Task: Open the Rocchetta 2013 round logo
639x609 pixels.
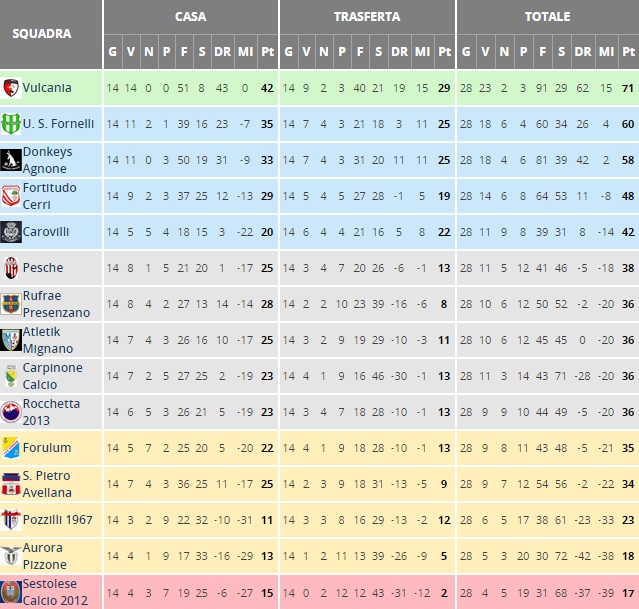Action: 11,412
